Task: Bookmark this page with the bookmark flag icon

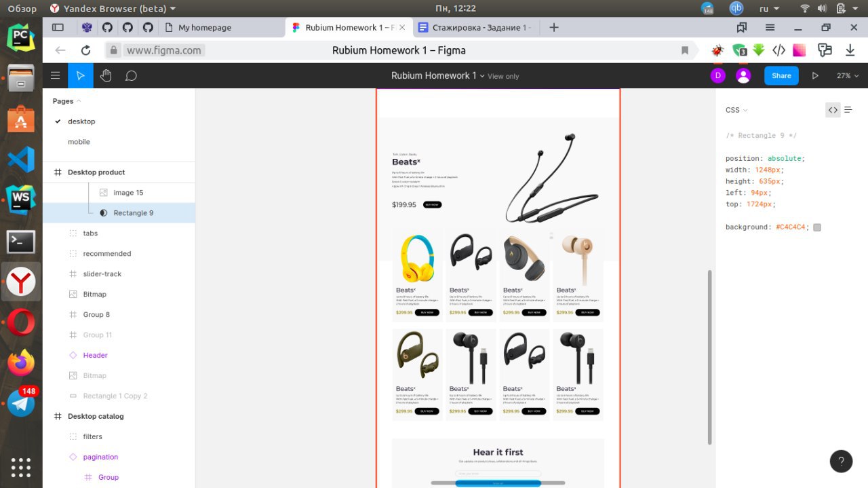Action: click(x=685, y=50)
